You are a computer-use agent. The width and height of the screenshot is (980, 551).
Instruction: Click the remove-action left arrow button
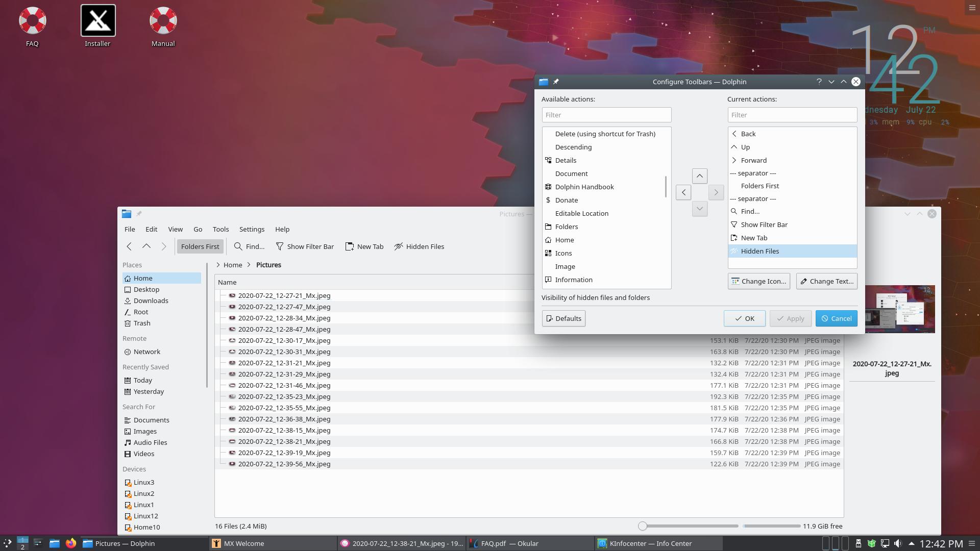pos(683,192)
